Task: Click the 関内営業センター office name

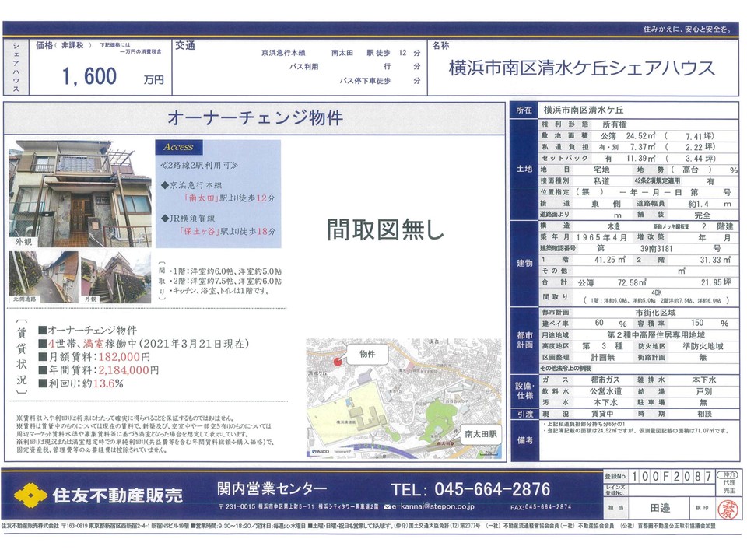Action: point(272,488)
